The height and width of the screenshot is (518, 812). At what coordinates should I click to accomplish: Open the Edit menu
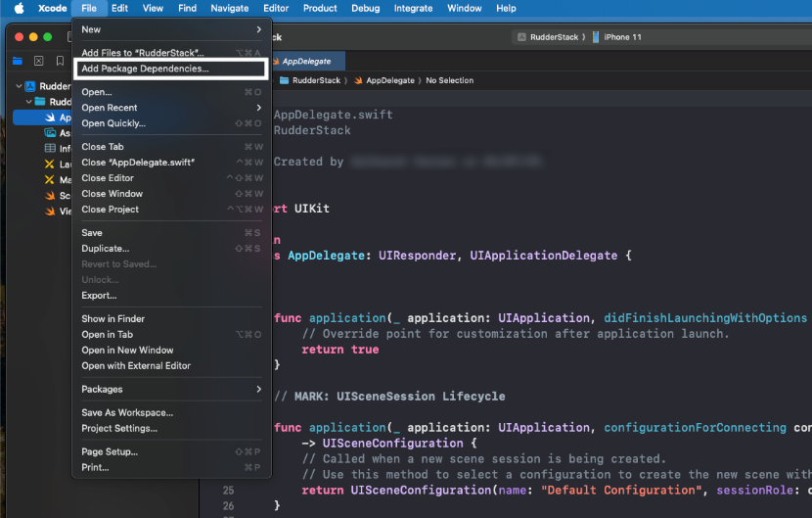tap(119, 8)
